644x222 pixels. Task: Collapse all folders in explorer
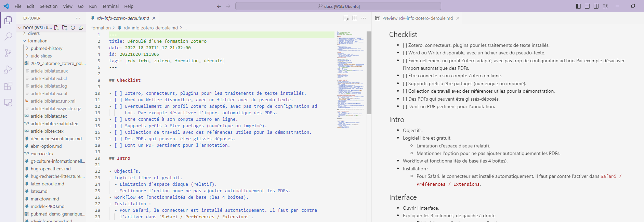(81, 28)
